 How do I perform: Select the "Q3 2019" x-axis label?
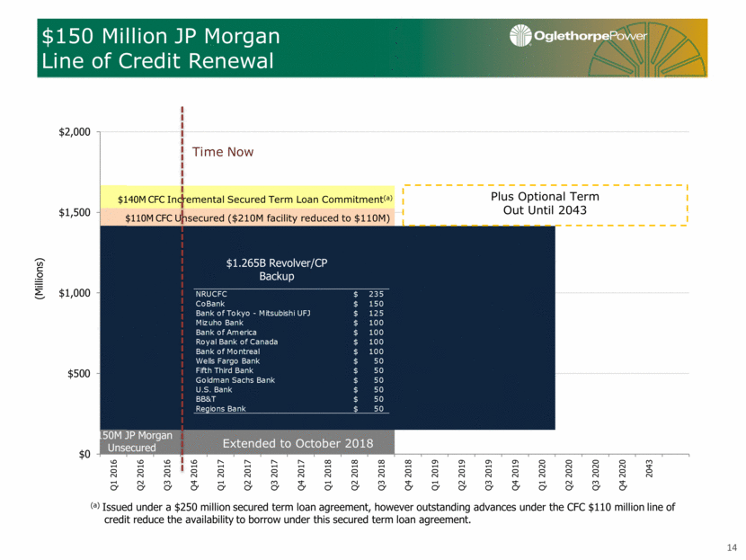click(x=489, y=475)
